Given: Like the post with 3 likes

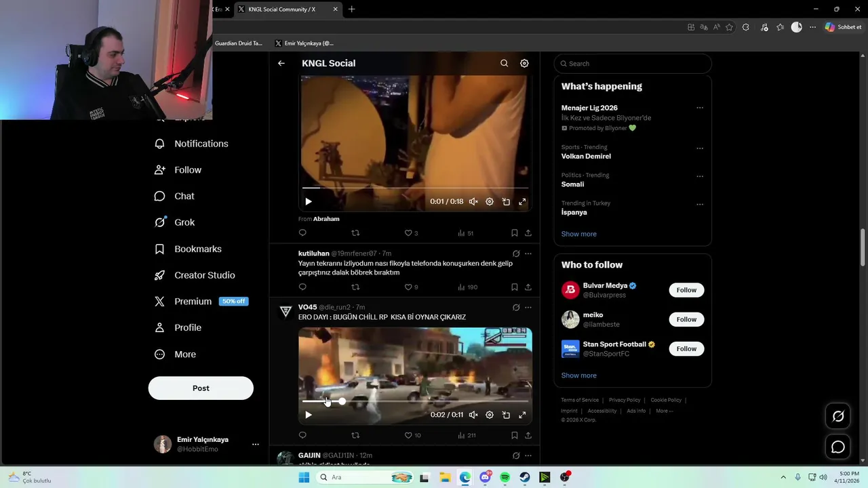Looking at the screenshot, I should click(411, 232).
